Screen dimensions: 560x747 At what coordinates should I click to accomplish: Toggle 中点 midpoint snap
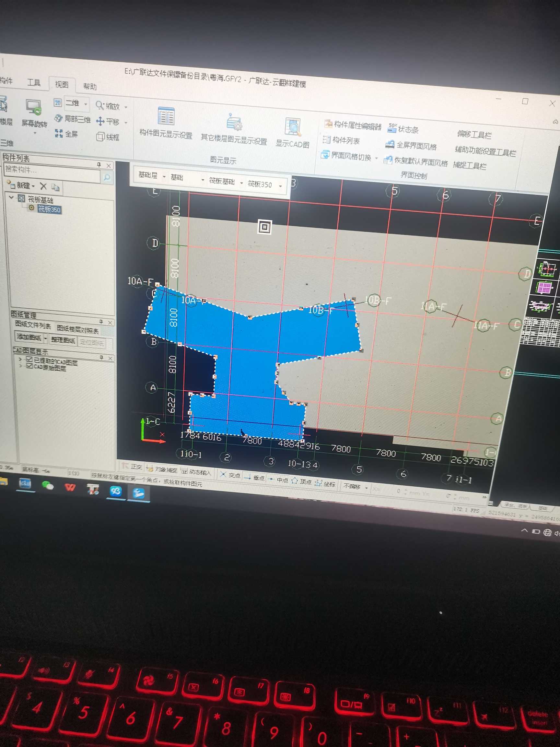(278, 480)
